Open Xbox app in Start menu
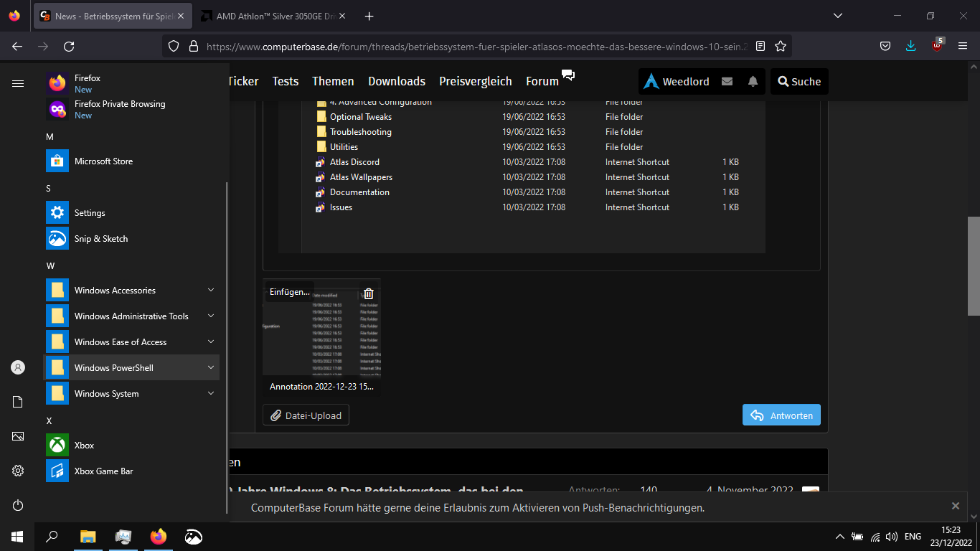Viewport: 980px width, 551px height. (x=132, y=445)
